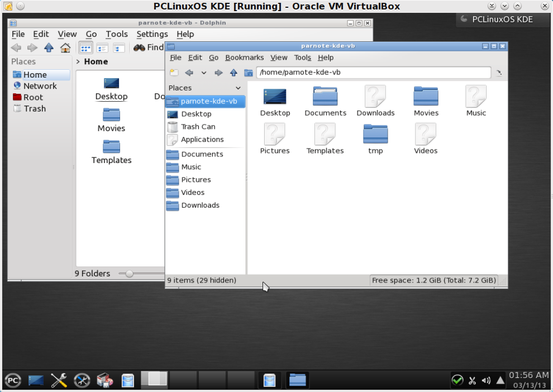Screen dimensions: 553x392
Task: Click the Go button beside the path field
Action: point(499,73)
